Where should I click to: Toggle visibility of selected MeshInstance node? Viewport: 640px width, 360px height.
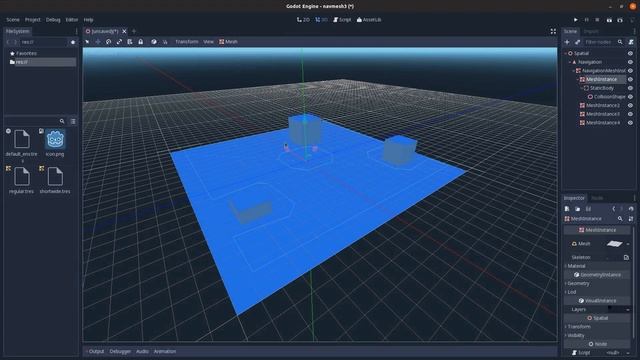[630, 79]
